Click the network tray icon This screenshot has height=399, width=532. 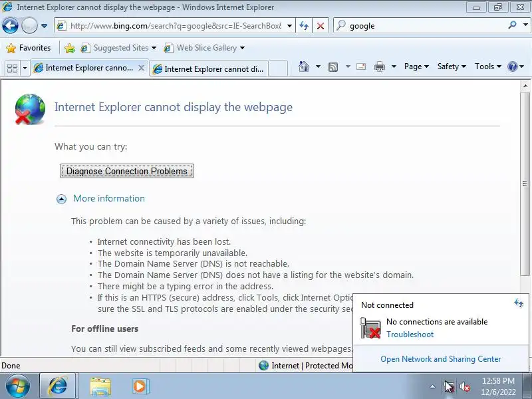(x=450, y=386)
